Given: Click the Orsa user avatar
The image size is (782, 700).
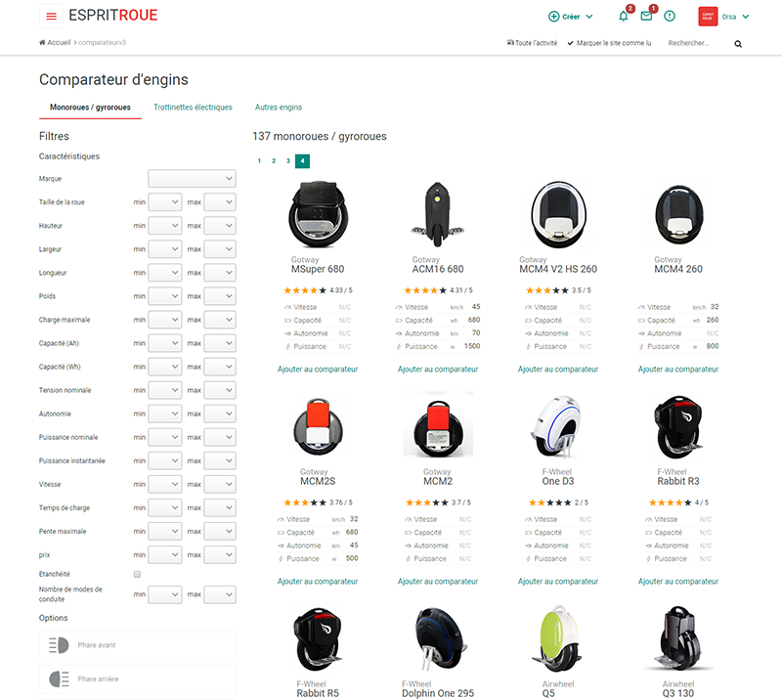Looking at the screenshot, I should click(x=708, y=16).
